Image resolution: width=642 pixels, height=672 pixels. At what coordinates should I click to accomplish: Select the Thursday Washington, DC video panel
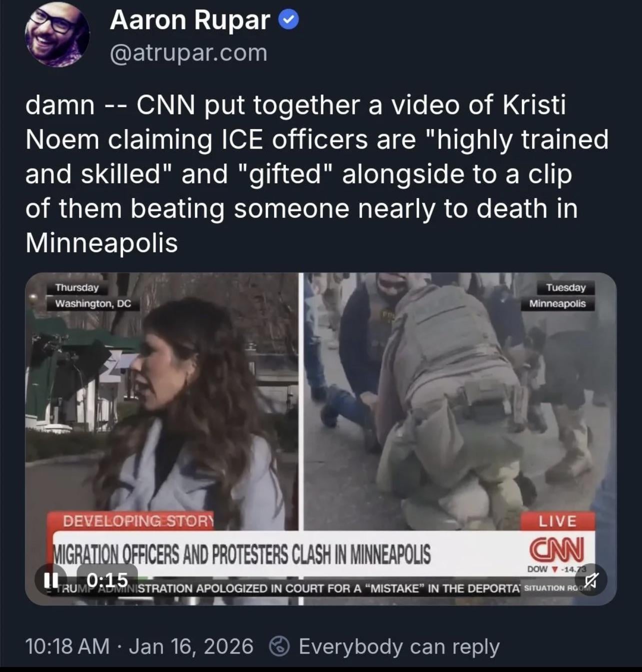(x=162, y=401)
